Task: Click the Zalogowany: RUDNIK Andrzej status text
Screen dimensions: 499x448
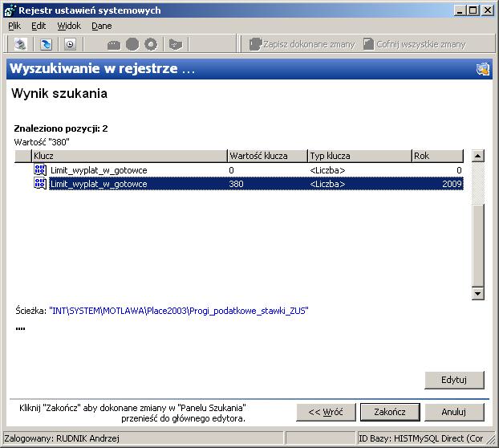Action: (62, 438)
